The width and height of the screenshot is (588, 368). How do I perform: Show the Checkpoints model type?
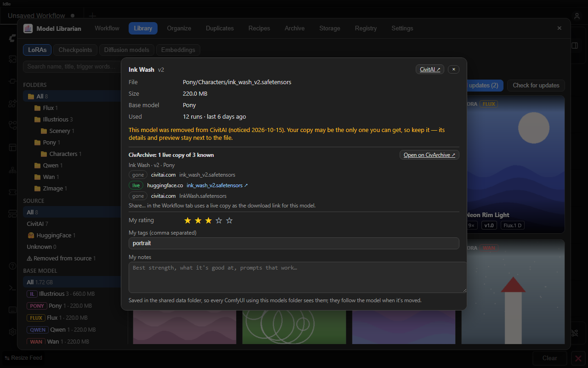click(75, 50)
